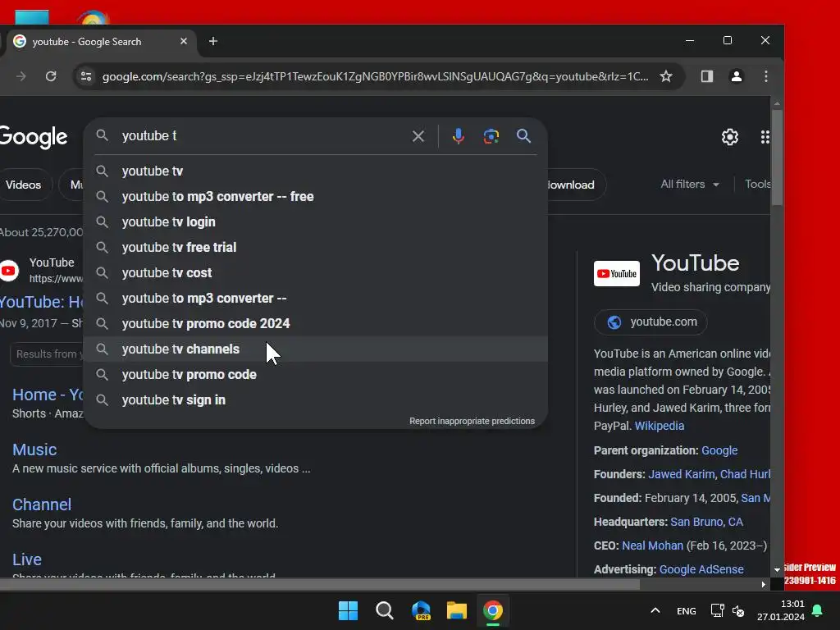This screenshot has width=840, height=630.
Task: Click scroll-right arrow of horizontal scrollbar
Action: 764,584
